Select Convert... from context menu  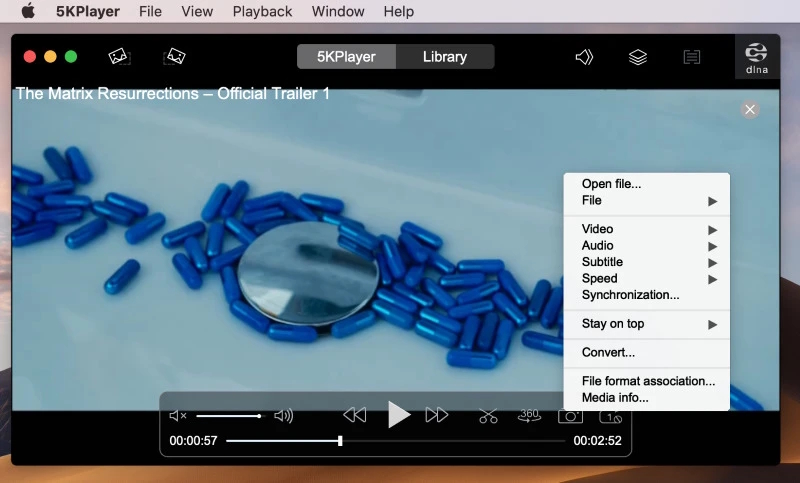point(646,352)
